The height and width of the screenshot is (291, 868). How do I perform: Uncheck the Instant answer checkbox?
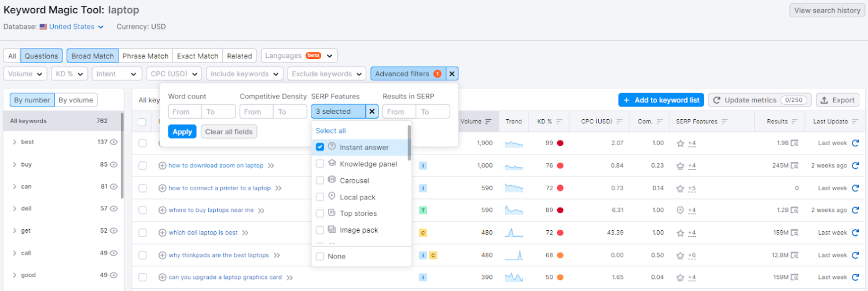pos(320,147)
